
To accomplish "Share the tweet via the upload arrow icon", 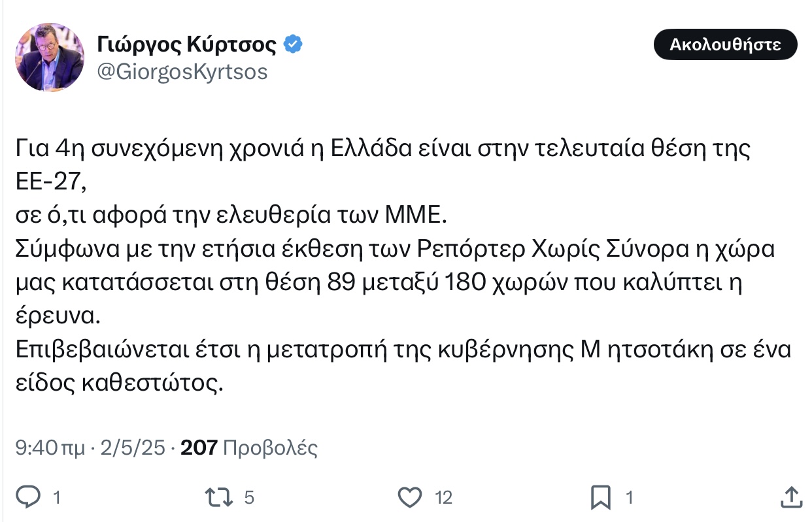I will coord(793,497).
